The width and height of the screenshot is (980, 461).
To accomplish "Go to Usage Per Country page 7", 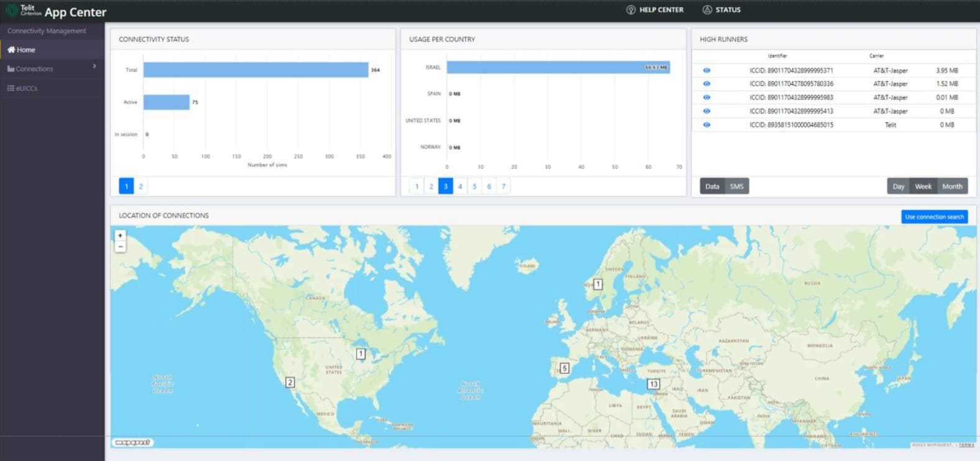I will click(504, 186).
